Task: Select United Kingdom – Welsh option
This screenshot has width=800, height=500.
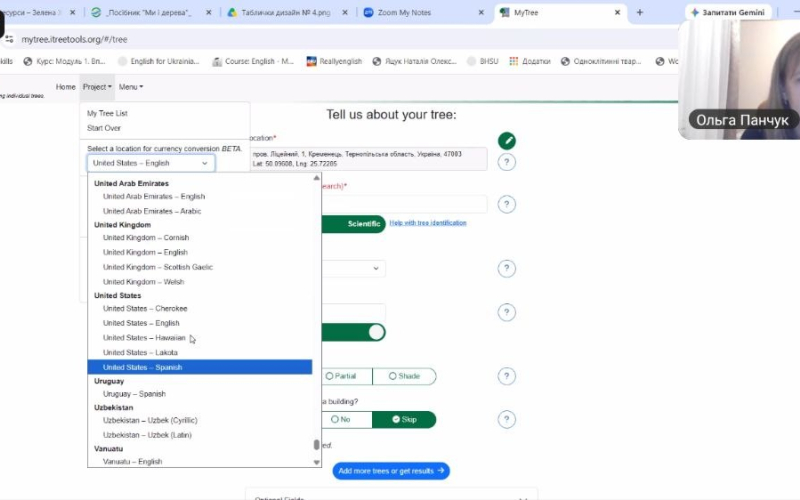Action: point(143,282)
